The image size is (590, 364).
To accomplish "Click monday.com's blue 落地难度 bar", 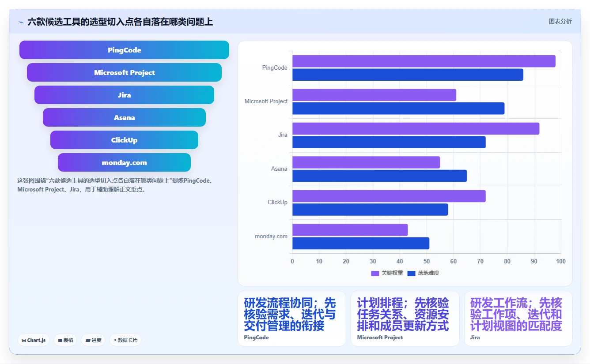I will (361, 243).
